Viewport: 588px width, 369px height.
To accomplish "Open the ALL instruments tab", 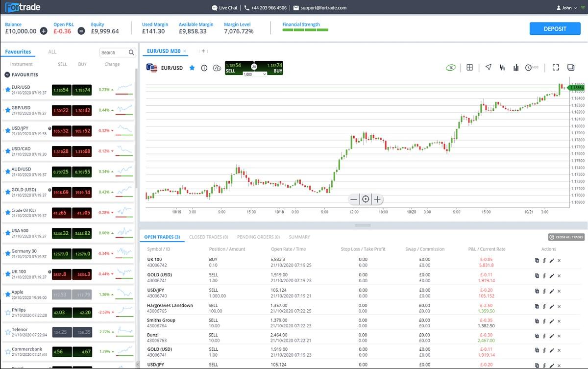I will pos(52,51).
